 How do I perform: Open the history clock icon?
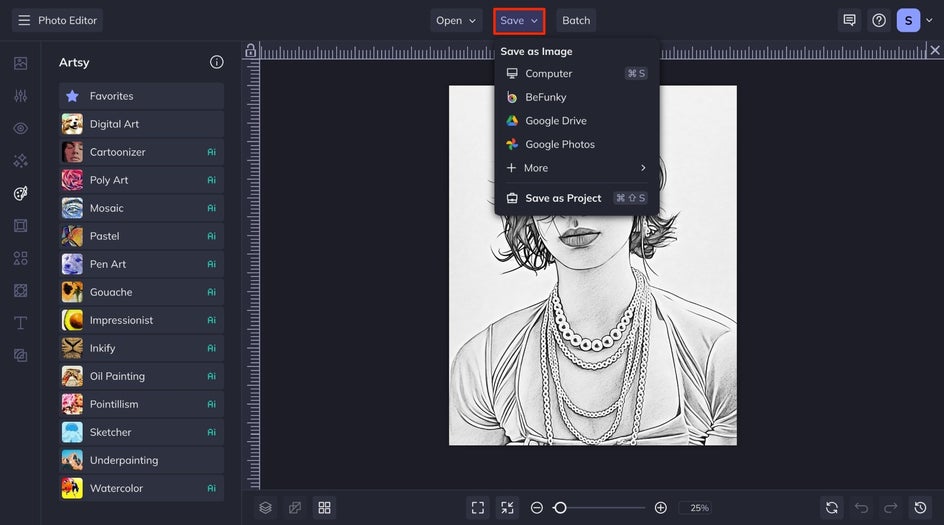(x=921, y=508)
